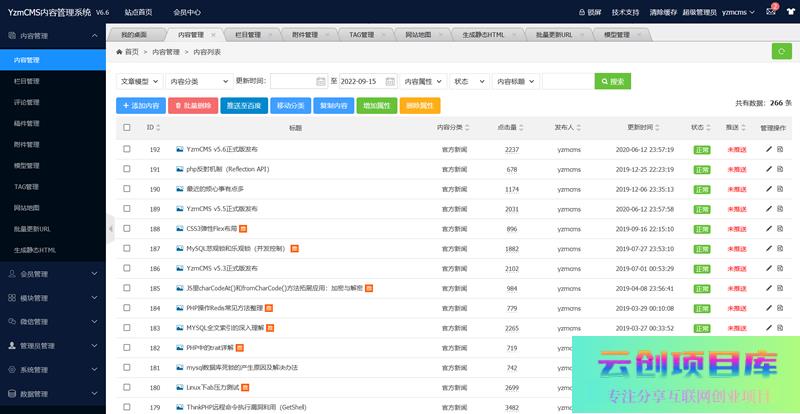
Task: Toggle the select-all checkbox in table header
Action: [127, 128]
